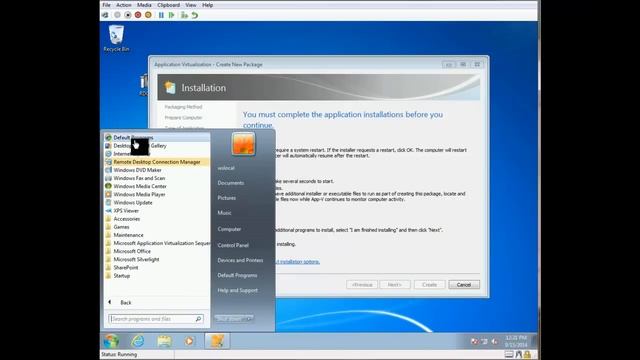Image resolution: width=640 pixels, height=360 pixels.
Task: Open the Action menu
Action: click(x=124, y=5)
